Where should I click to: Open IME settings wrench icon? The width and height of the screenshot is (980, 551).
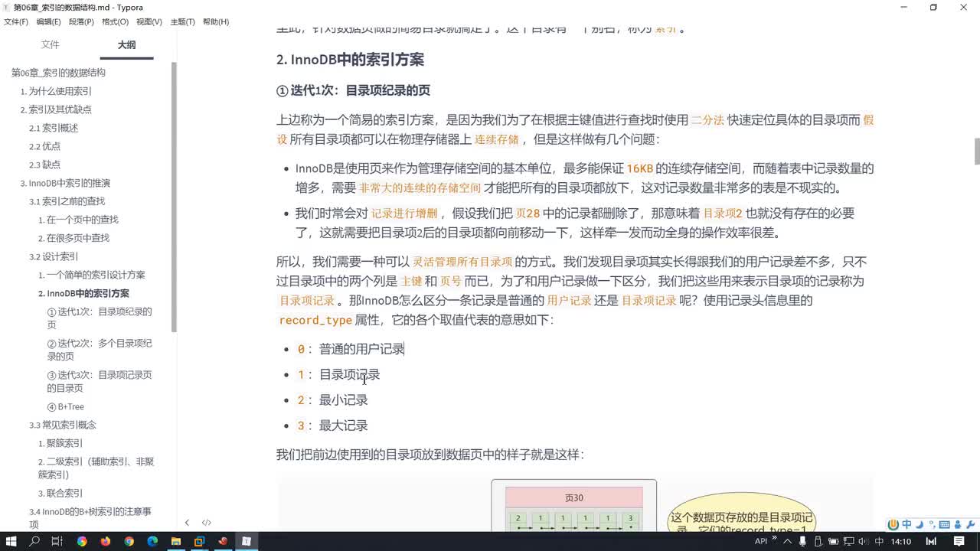pyautogui.click(x=969, y=524)
